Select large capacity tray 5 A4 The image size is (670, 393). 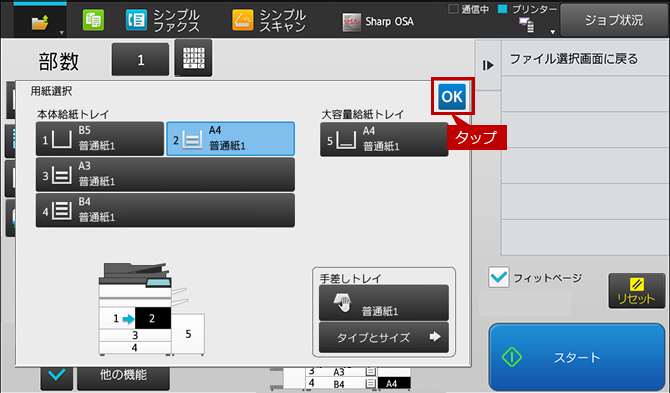point(384,139)
